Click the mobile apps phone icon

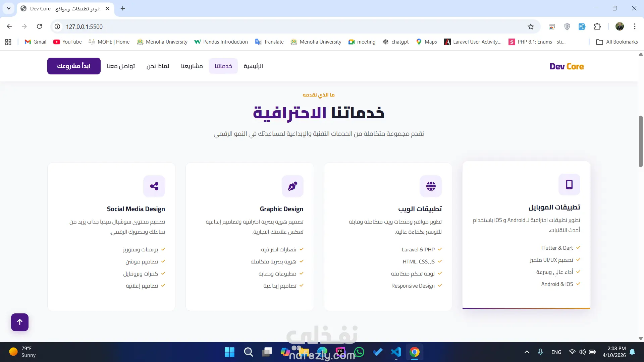tap(569, 184)
